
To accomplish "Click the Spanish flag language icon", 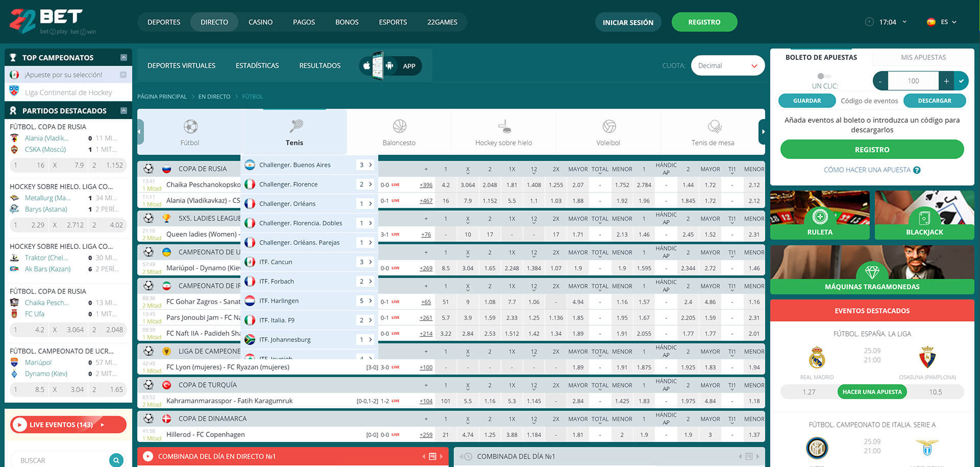I will [x=931, y=22].
